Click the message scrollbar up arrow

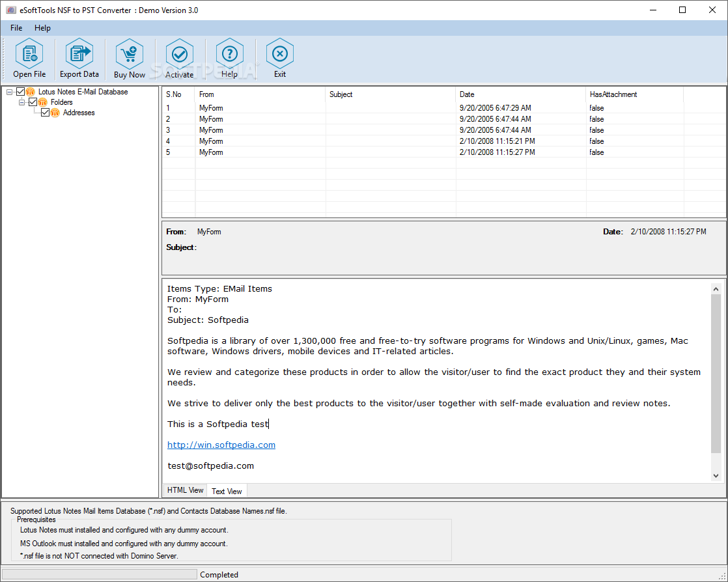[x=716, y=288]
